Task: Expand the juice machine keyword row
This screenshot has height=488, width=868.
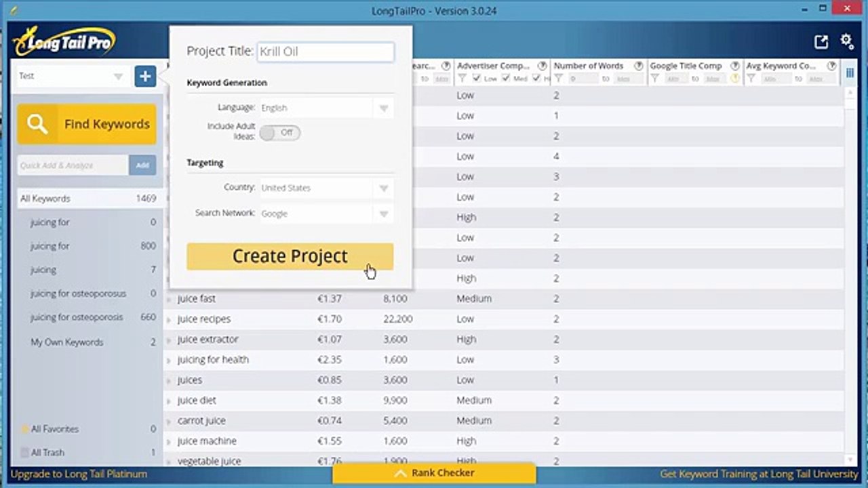Action: [169, 441]
